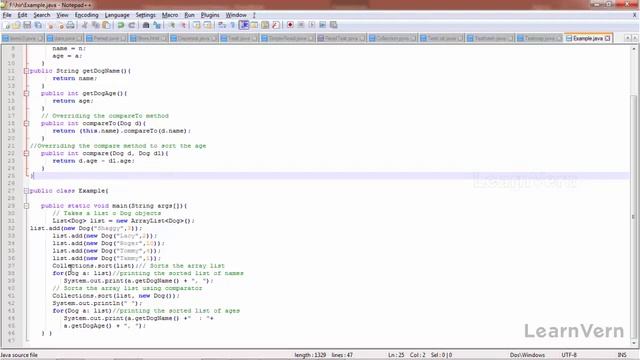Click the Save Recorded Macro icon
The width and height of the screenshot is (640, 360).
coord(333,25)
